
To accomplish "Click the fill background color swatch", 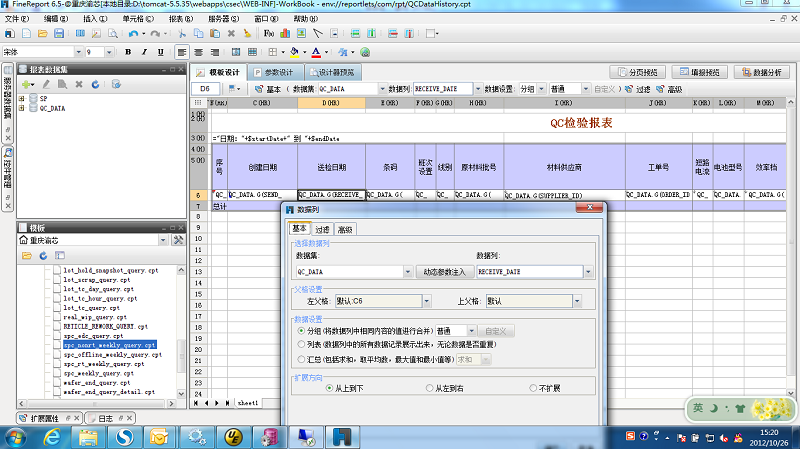I will [294, 52].
